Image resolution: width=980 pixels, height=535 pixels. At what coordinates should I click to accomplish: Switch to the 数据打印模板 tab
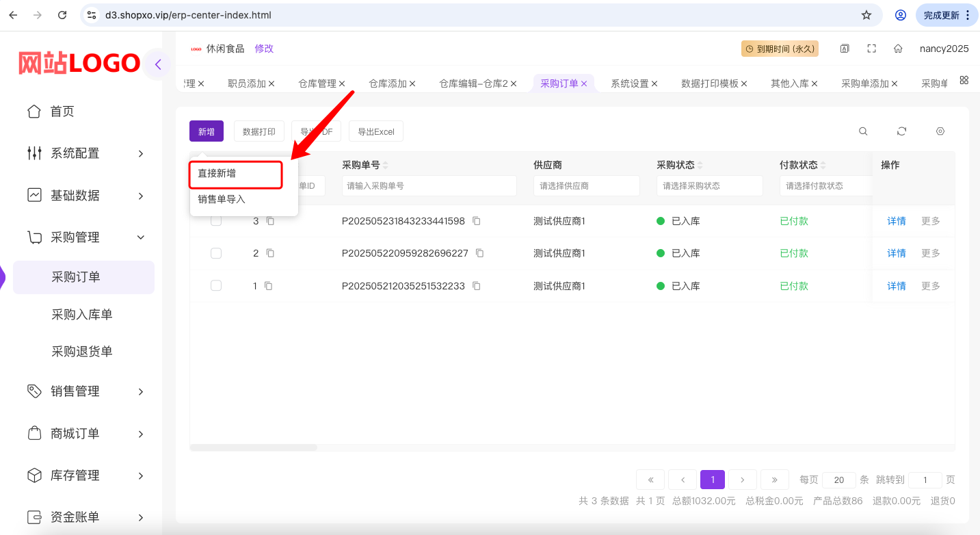pyautogui.click(x=710, y=83)
